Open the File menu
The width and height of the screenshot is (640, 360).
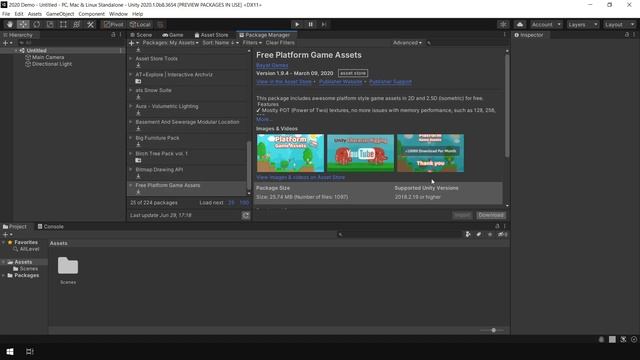tap(6, 14)
